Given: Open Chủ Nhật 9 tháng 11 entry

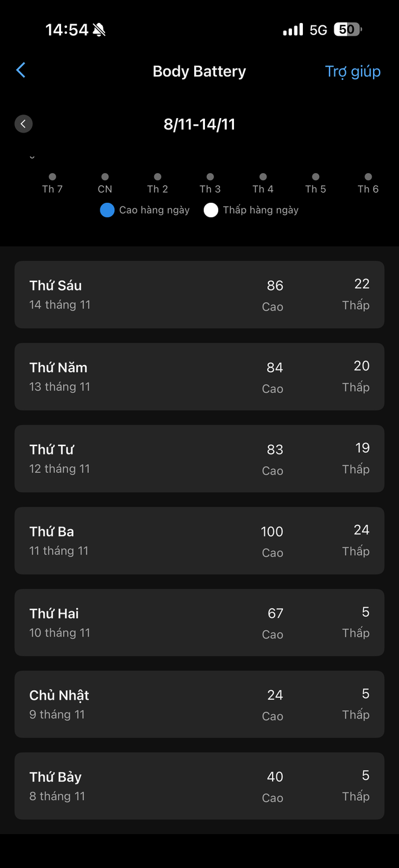Looking at the screenshot, I should coord(199,704).
